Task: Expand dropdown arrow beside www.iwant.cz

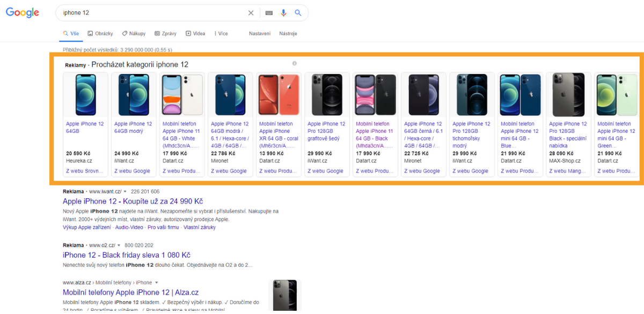Action: click(x=125, y=191)
